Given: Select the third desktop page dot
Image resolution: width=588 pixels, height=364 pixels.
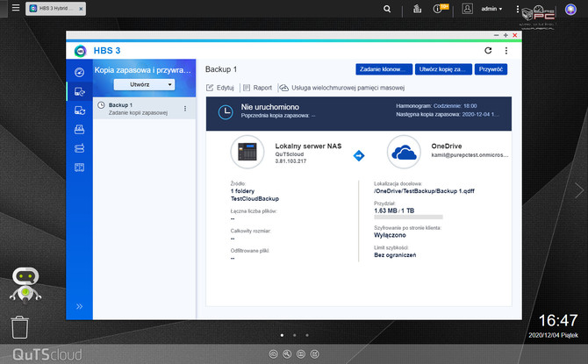Looking at the screenshot, I should 307,335.
